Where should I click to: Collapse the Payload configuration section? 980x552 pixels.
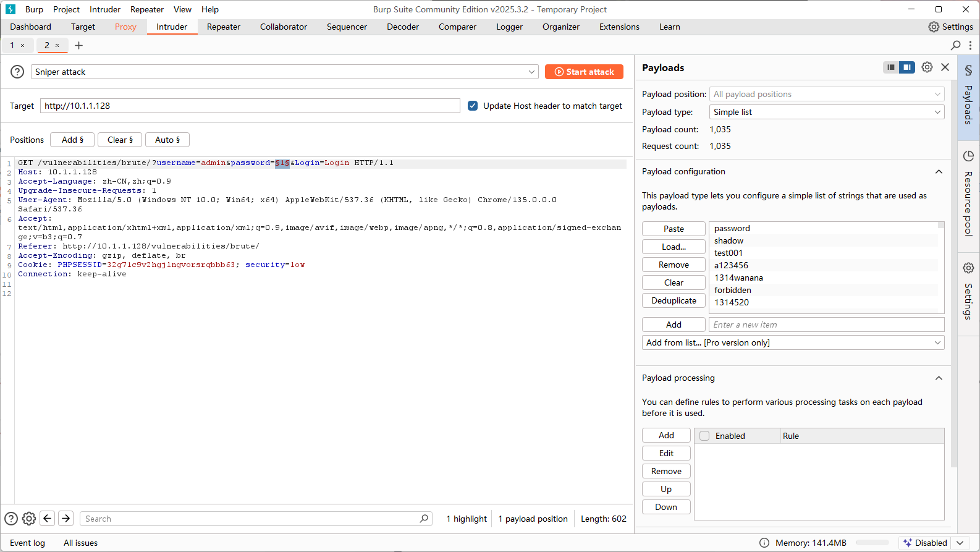[939, 172]
